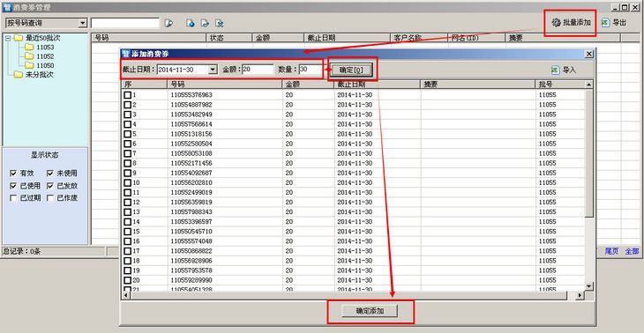
Task: Check row 19 checkbox for 110557953578
Action: pyautogui.click(x=128, y=270)
